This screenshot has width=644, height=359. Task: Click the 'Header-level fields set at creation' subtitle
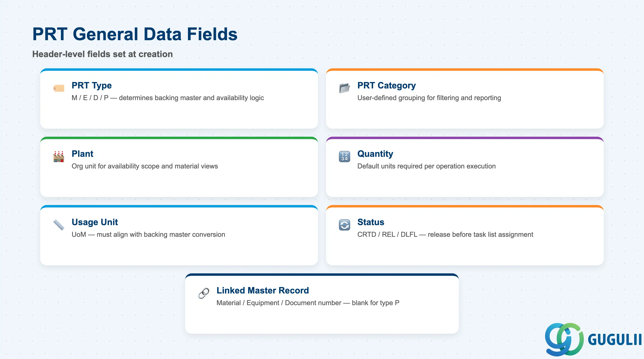coord(102,54)
